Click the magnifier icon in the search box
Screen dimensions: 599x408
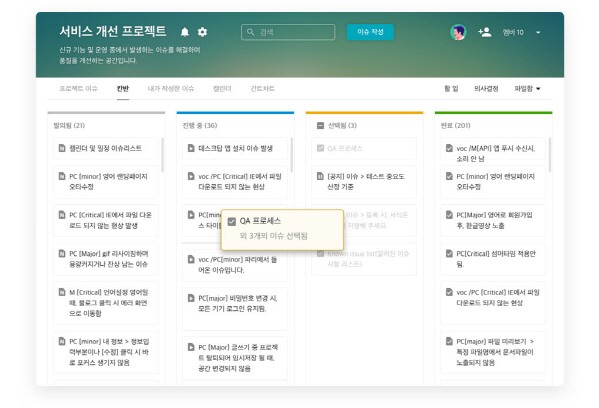tap(250, 32)
